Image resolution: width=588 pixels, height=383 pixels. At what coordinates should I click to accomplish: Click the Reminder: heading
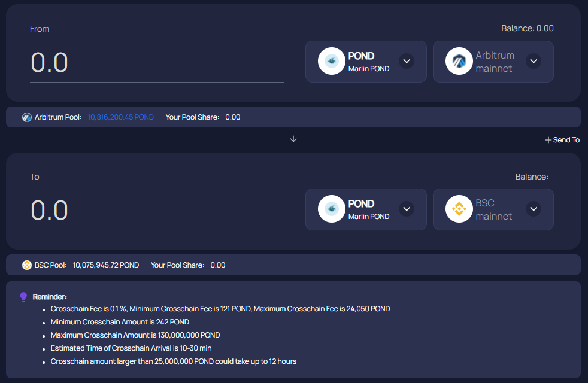click(50, 297)
